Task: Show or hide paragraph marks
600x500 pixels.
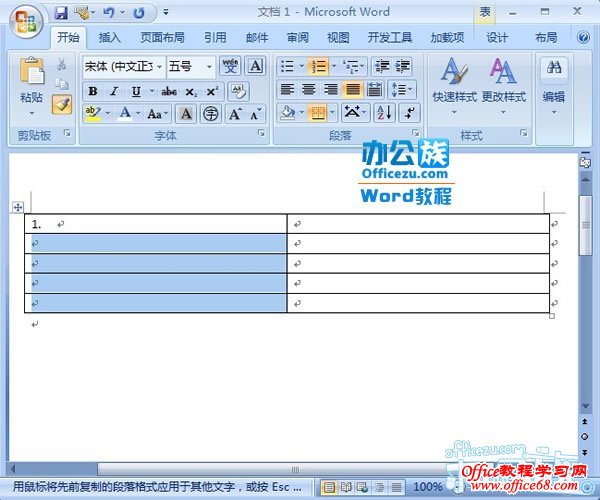Action: 409,113
